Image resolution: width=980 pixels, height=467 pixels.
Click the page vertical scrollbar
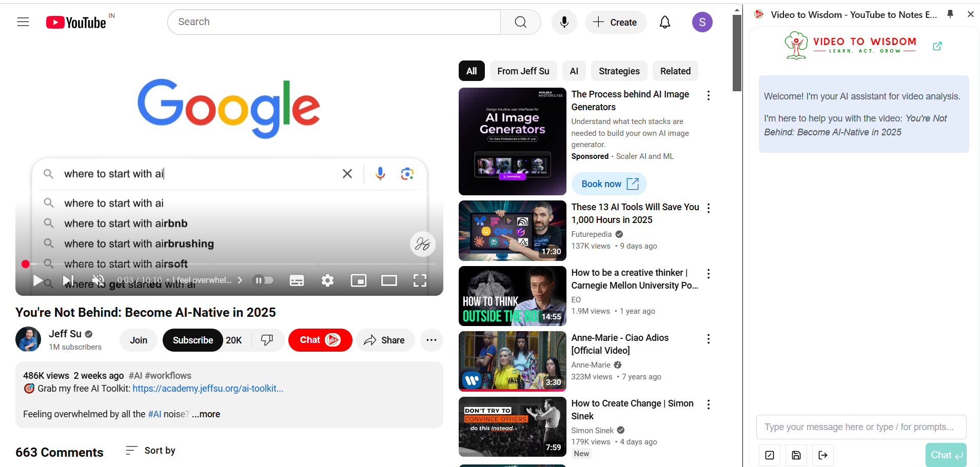[737, 53]
